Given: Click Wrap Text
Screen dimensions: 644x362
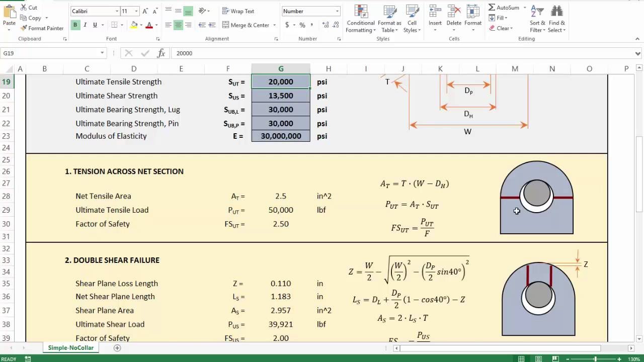Looking at the screenshot, I should [x=238, y=11].
